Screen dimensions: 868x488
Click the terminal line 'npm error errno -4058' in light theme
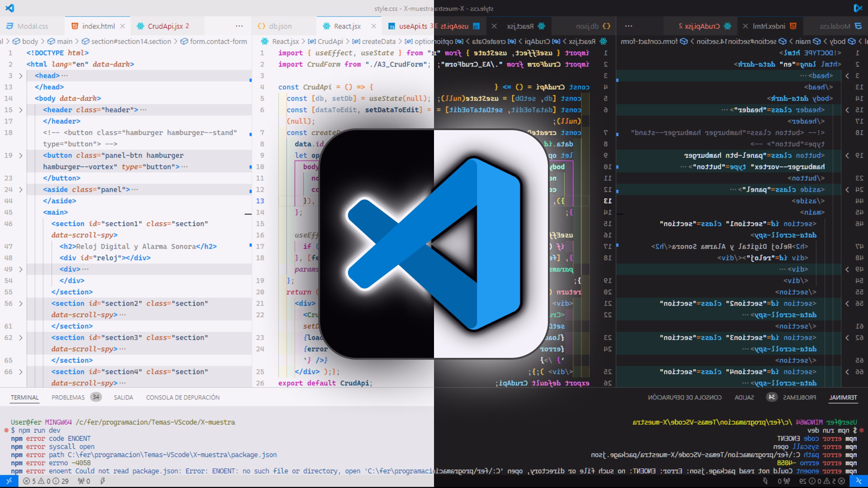(51, 463)
